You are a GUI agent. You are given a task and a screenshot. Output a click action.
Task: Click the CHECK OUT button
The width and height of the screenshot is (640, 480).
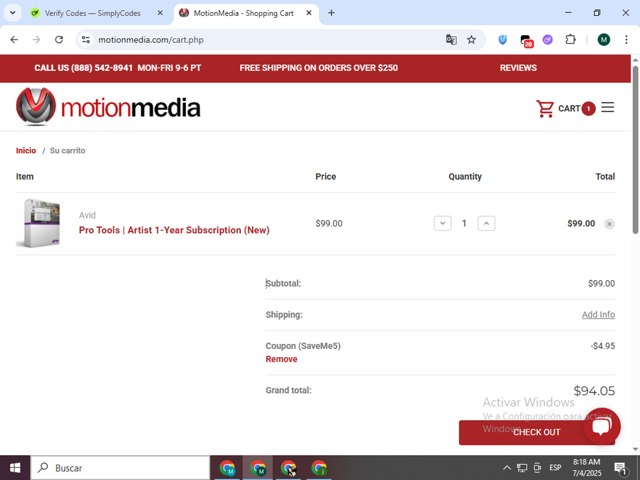click(536, 432)
